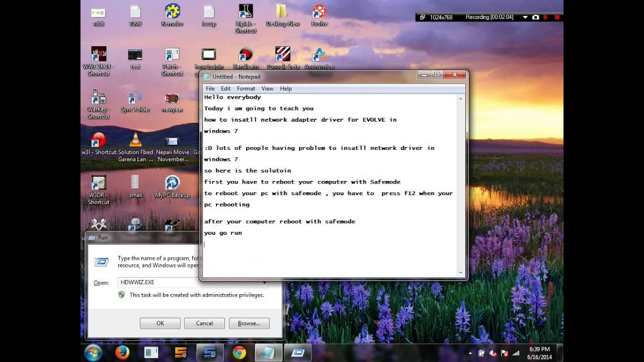Image resolution: width=644 pixels, height=362 pixels.
Task: Click the Notepad title bar icon
Action: pyautogui.click(x=207, y=76)
